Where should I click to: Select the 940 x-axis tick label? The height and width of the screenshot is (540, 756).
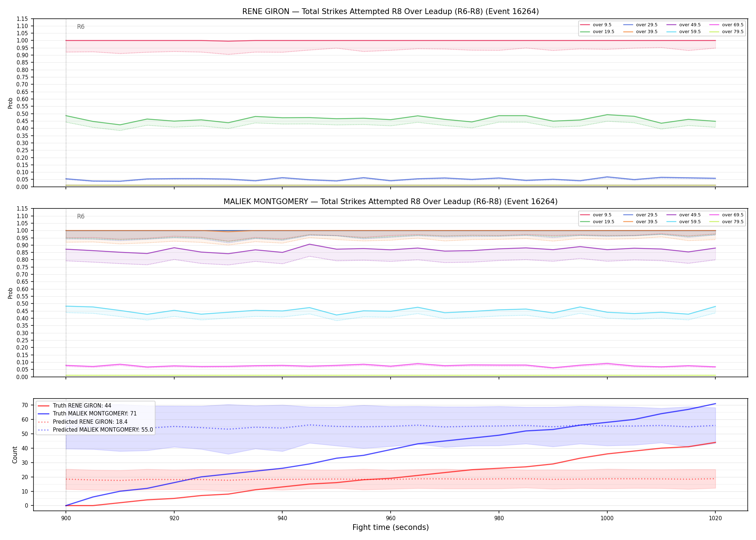tap(282, 518)
